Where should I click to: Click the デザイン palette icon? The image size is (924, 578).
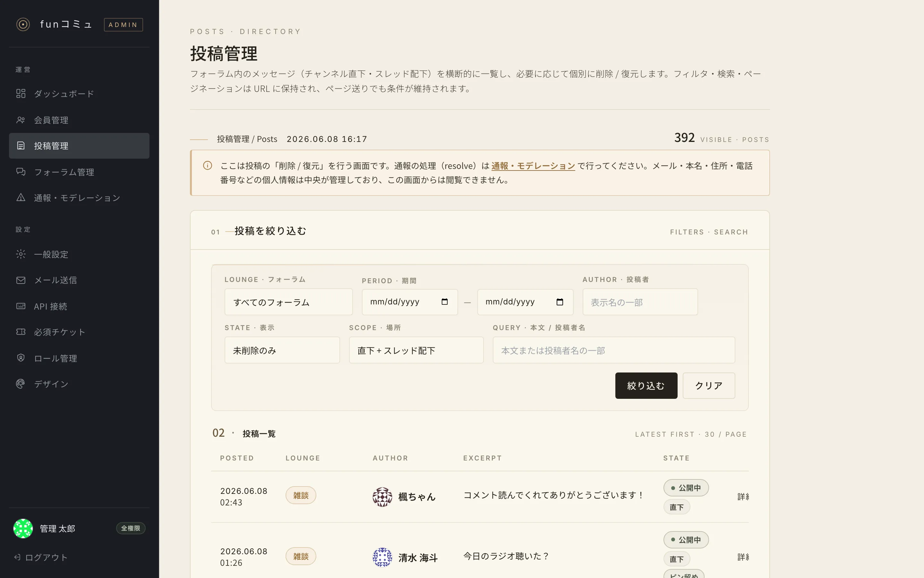(x=21, y=384)
